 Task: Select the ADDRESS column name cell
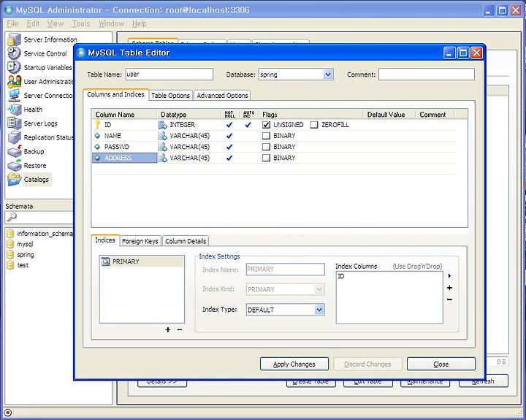(125, 158)
